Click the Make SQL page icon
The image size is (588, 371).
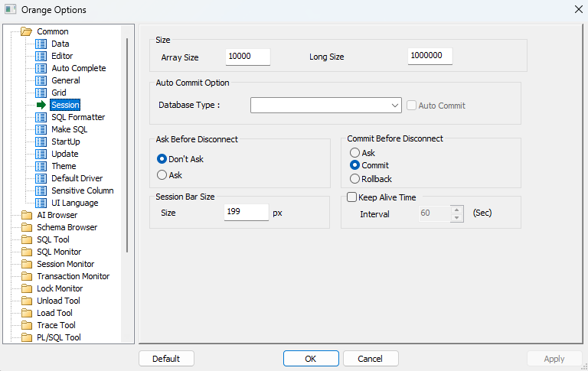tap(41, 130)
